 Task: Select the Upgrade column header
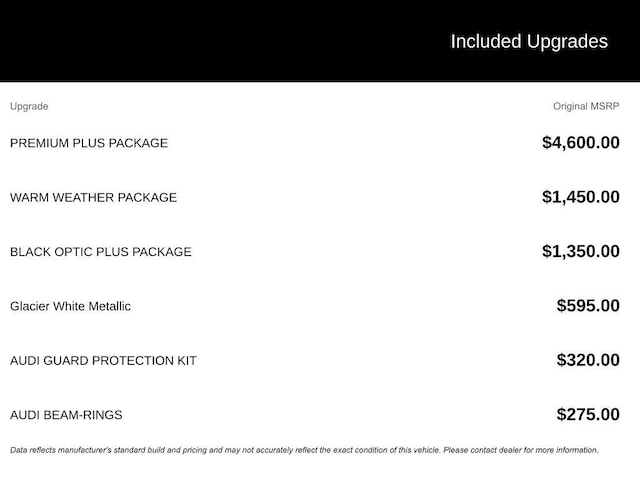(x=29, y=107)
